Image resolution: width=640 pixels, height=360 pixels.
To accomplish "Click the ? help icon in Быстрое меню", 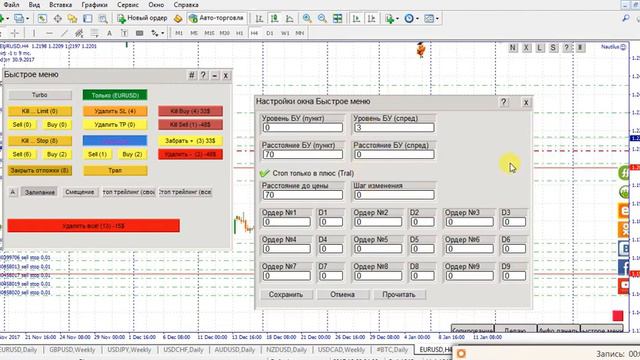I will point(203,75).
